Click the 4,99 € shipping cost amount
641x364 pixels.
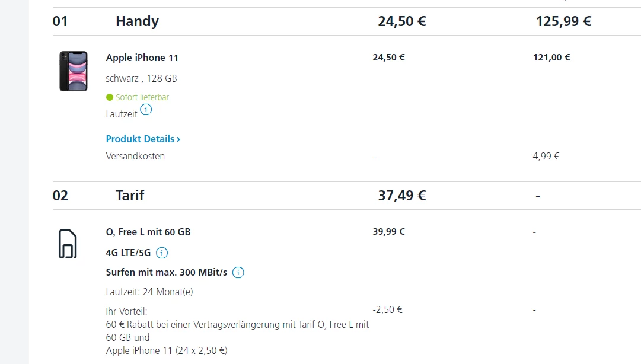(x=546, y=157)
